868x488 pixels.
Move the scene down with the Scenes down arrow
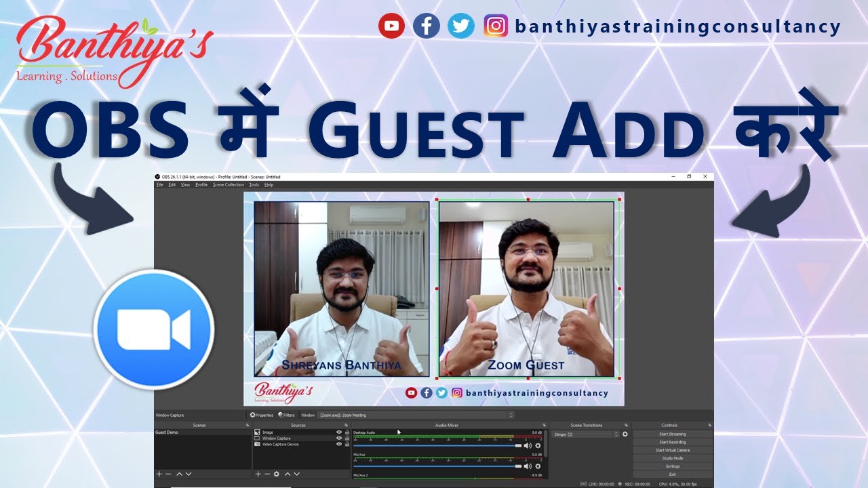point(189,474)
